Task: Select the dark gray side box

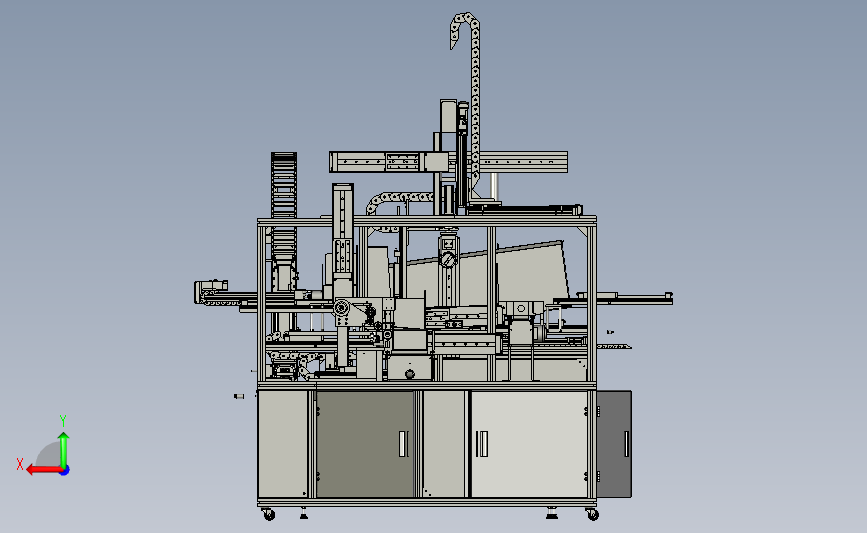Action: (x=614, y=444)
